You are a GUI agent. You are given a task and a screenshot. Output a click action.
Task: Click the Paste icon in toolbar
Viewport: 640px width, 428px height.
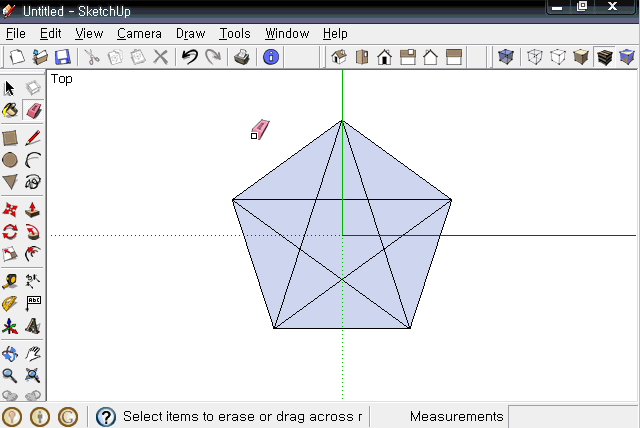click(138, 57)
